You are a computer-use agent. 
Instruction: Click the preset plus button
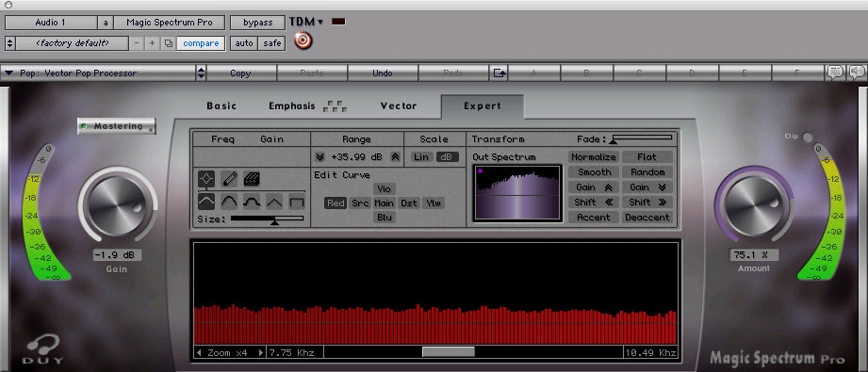pos(153,43)
